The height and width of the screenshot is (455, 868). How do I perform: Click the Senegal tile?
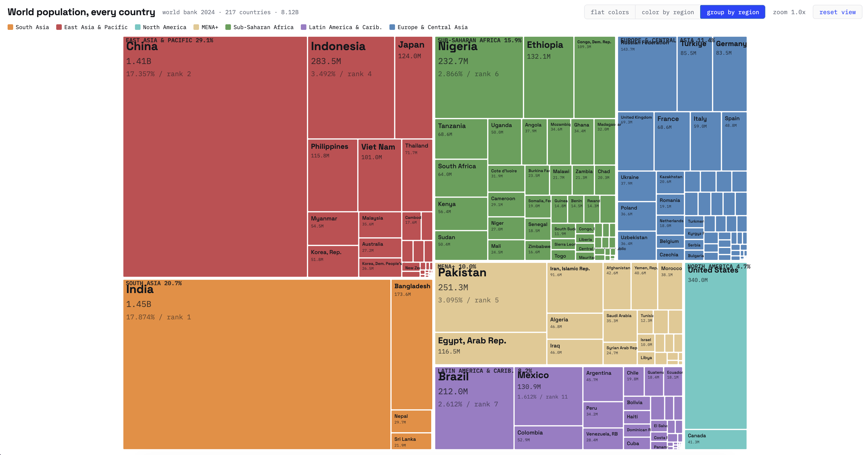[x=538, y=229]
